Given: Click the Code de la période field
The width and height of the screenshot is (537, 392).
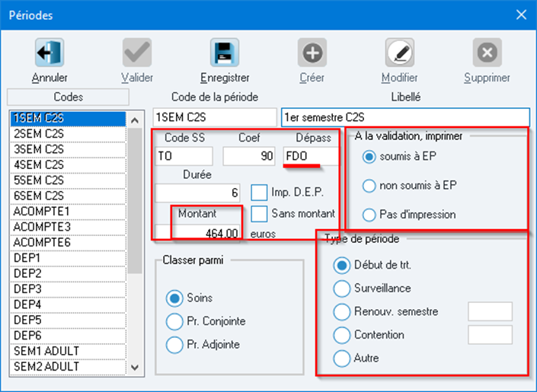Looking at the screenshot, I should coord(215,117).
